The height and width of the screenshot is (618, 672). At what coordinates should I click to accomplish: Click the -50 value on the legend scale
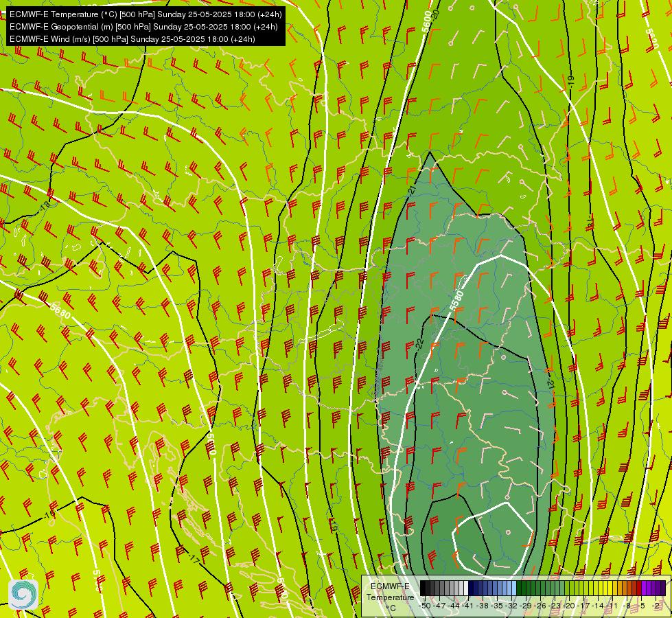click(425, 606)
